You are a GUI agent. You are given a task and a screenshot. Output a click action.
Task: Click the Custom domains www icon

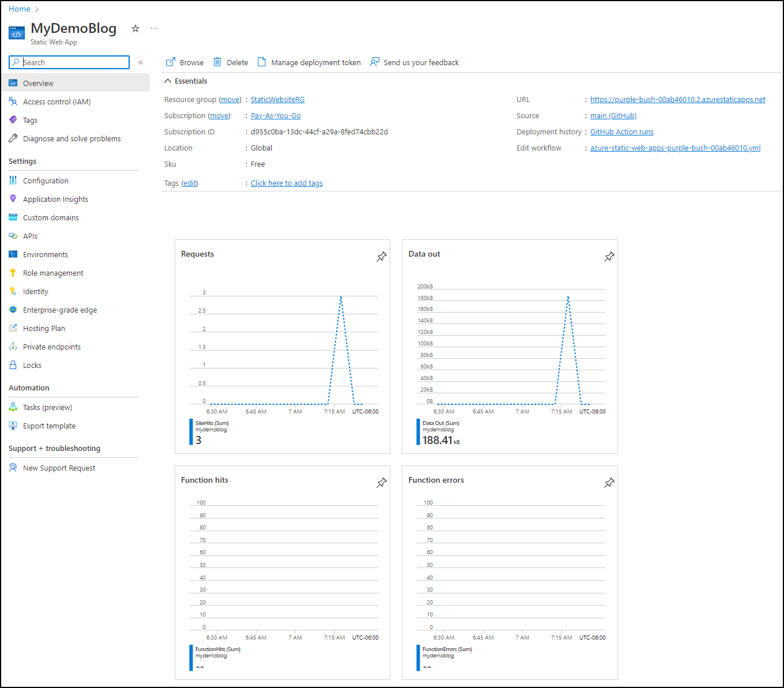coord(13,217)
